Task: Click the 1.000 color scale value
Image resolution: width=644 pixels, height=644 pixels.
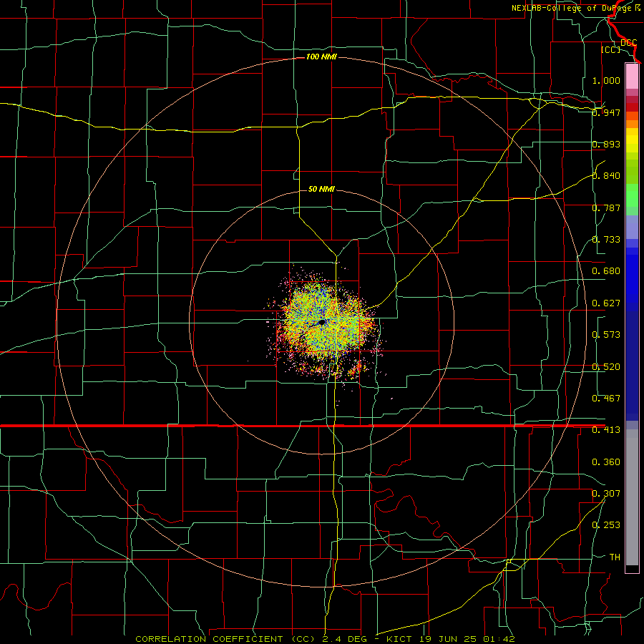Action: tap(606, 80)
